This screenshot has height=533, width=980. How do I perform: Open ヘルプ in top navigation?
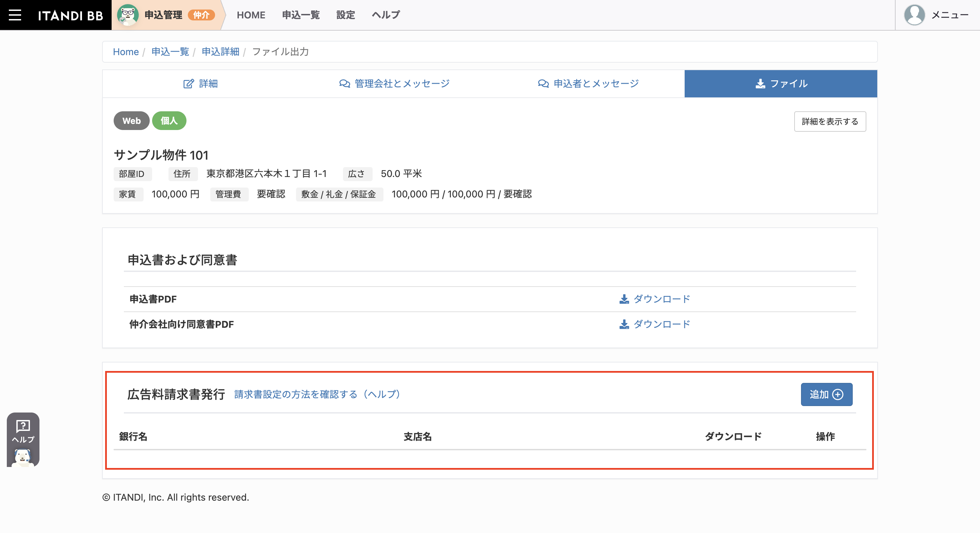pos(386,15)
